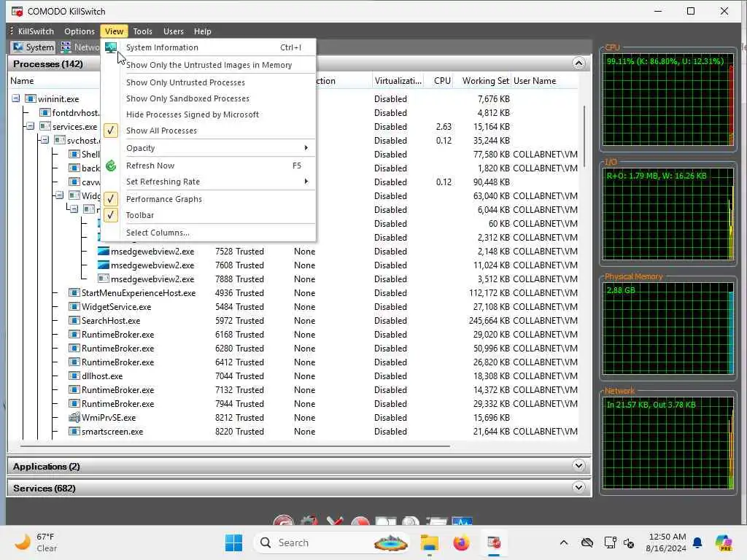Open the Help menu
Image resolution: width=747 pixels, height=560 pixels.
(x=203, y=31)
